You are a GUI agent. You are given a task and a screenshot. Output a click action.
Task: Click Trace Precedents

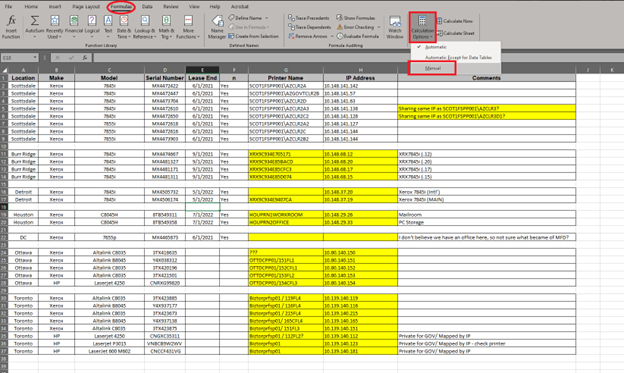click(x=309, y=18)
